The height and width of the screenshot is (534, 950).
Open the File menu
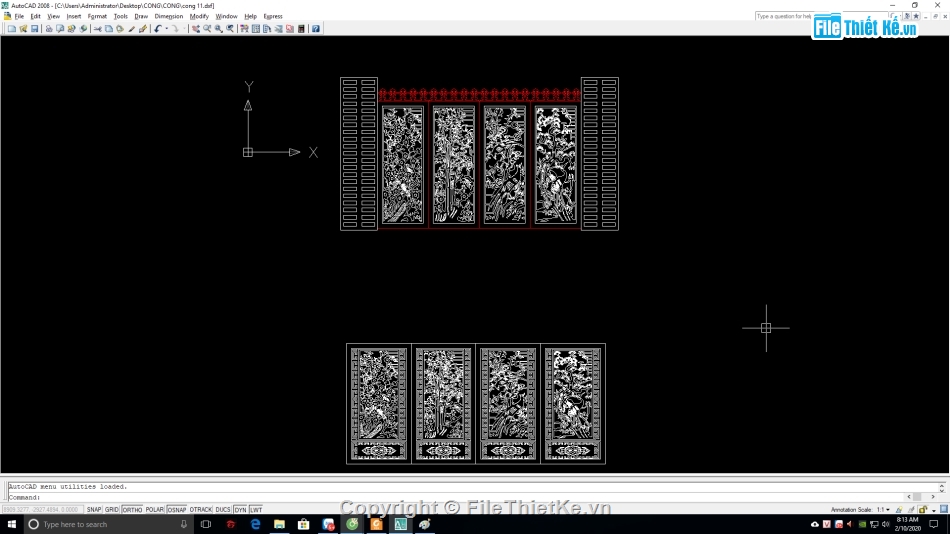point(19,16)
